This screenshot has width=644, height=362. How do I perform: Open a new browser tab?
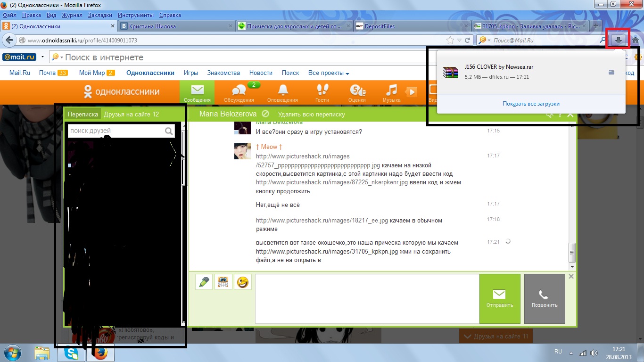[x=596, y=26]
